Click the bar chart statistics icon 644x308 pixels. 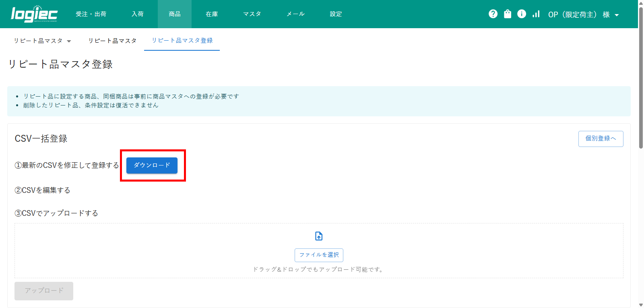[x=536, y=14]
